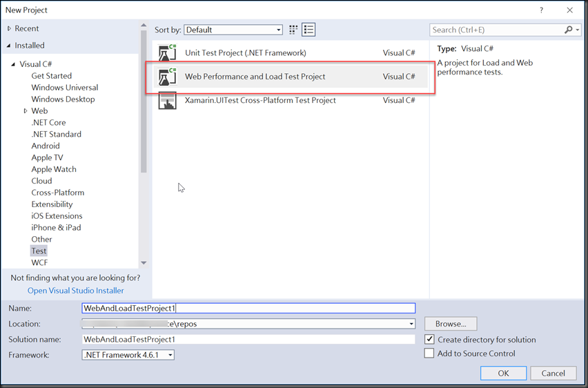This screenshot has width=588, height=388.
Task: Click Browse to choose location
Action: click(x=451, y=324)
